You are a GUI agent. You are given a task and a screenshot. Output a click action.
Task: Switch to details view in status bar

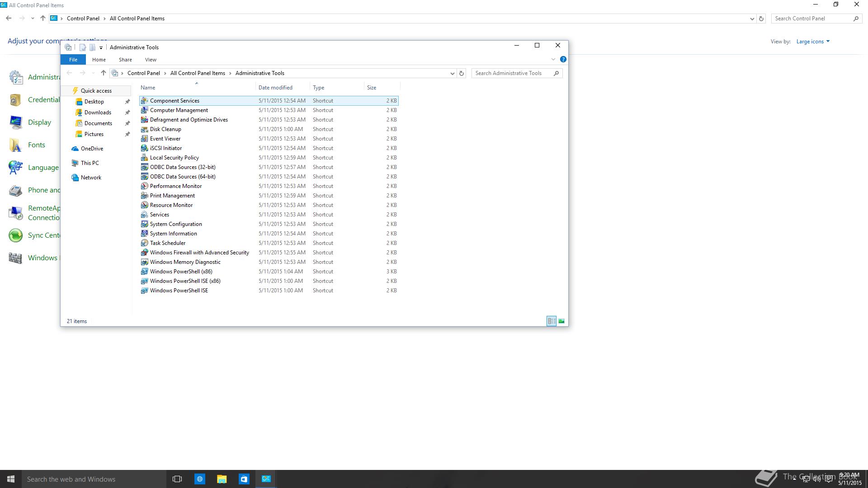click(x=552, y=321)
